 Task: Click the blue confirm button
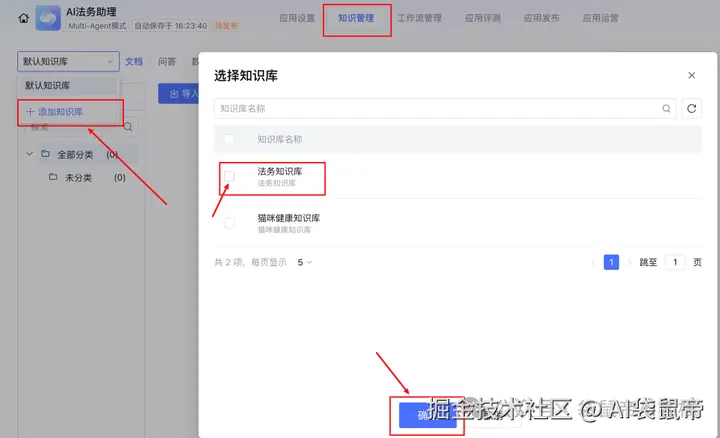tap(428, 416)
